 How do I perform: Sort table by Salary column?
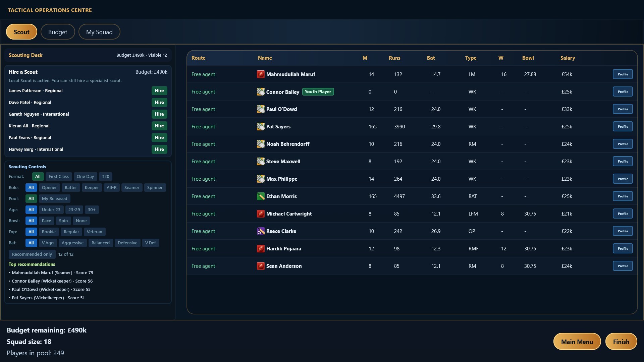point(568,58)
